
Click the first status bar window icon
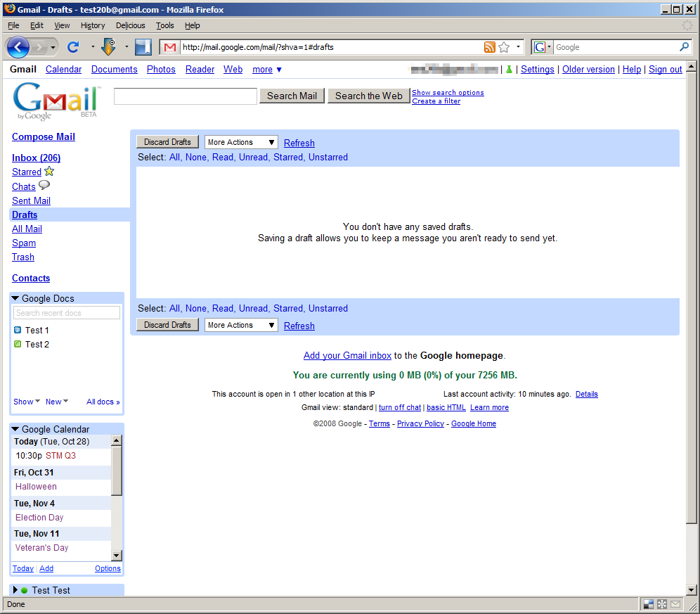(x=648, y=604)
